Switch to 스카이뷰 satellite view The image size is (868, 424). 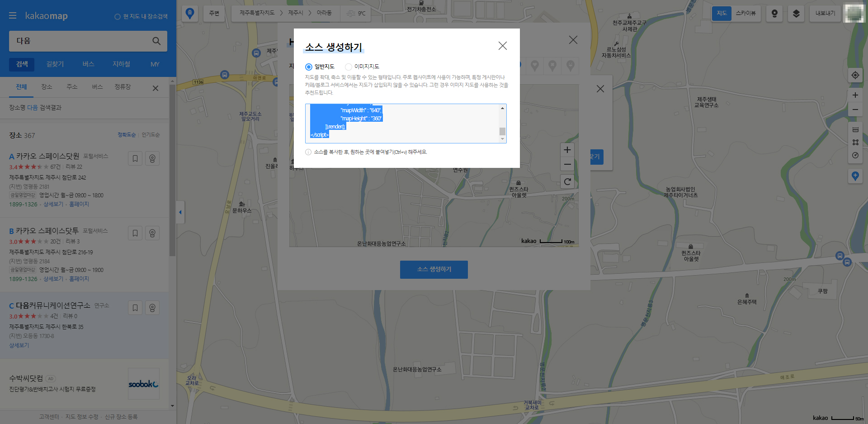click(x=746, y=14)
